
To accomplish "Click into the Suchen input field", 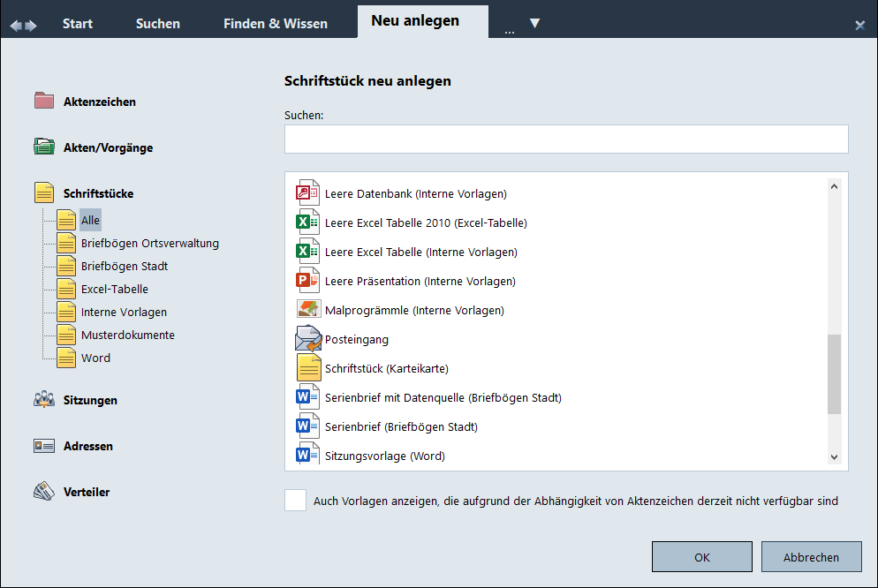I will [x=565, y=139].
